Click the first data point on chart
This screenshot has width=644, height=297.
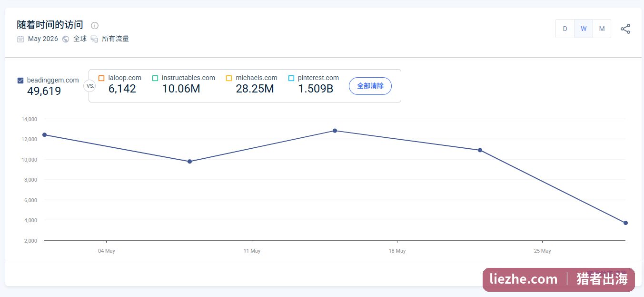click(44, 135)
